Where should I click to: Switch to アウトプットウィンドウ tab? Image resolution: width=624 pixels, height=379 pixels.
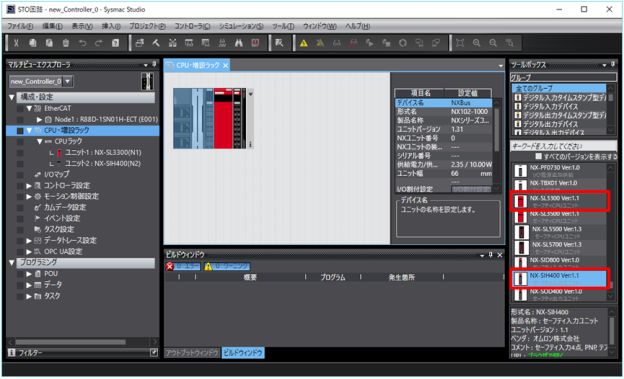point(192,353)
